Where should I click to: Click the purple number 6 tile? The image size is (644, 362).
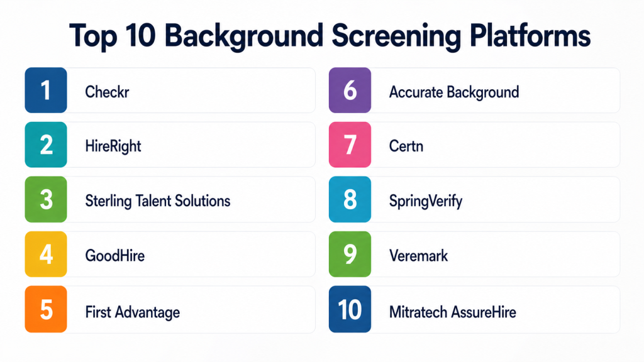click(x=350, y=90)
